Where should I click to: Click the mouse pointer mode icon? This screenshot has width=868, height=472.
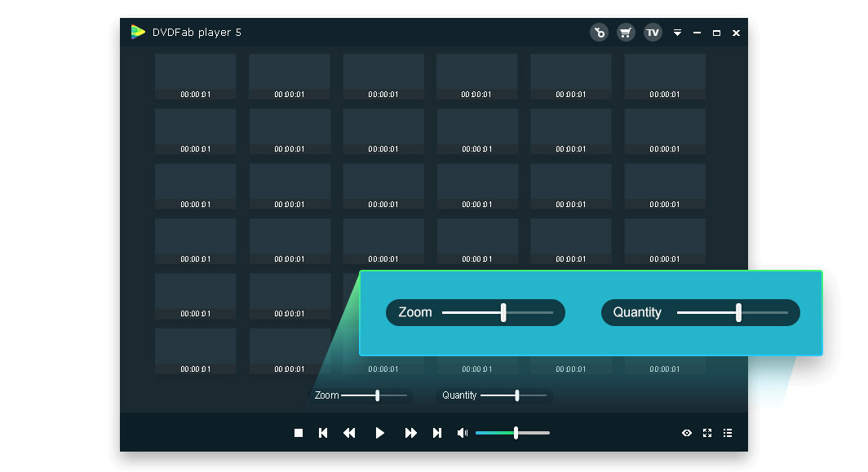pyautogui.click(x=599, y=33)
